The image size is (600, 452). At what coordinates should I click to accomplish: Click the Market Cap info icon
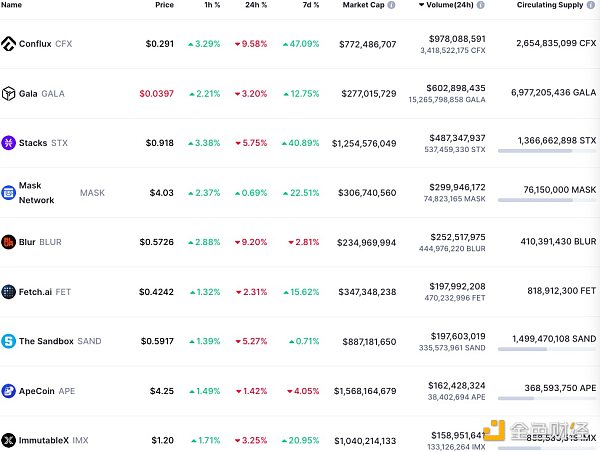[393, 6]
